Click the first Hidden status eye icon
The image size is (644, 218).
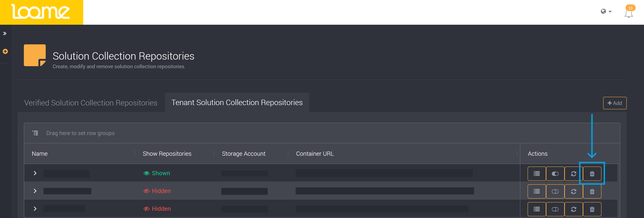click(147, 191)
